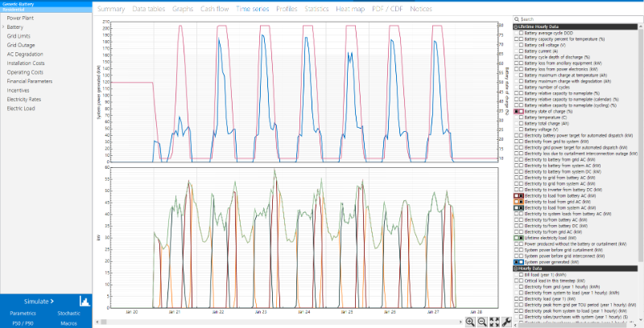
Task: Select Electricity Rates in the sidebar
Action: [26, 99]
